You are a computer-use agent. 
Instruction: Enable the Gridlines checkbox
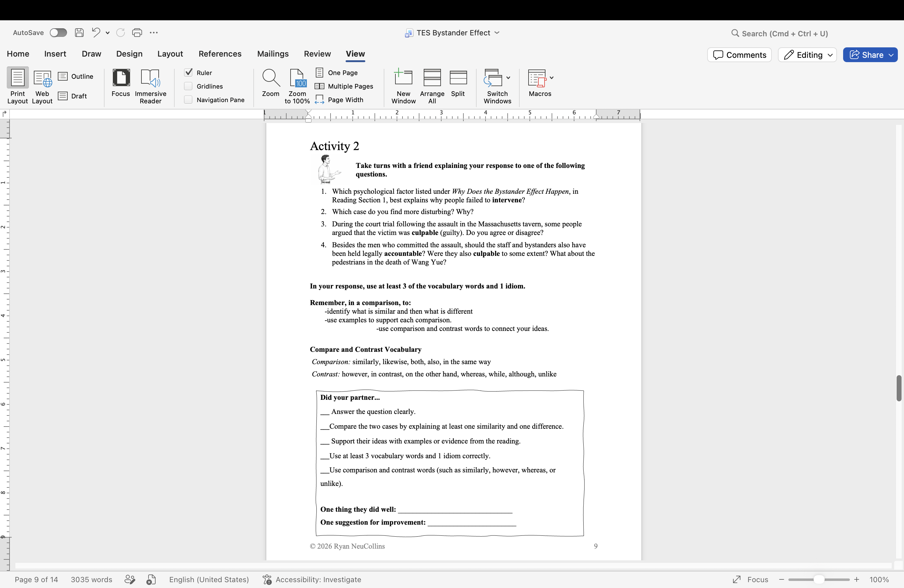click(x=188, y=86)
